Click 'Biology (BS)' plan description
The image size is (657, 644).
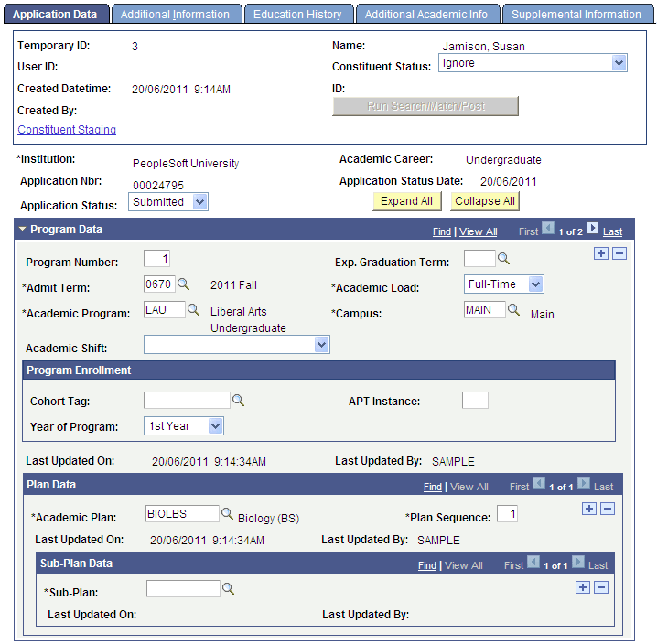tap(269, 519)
